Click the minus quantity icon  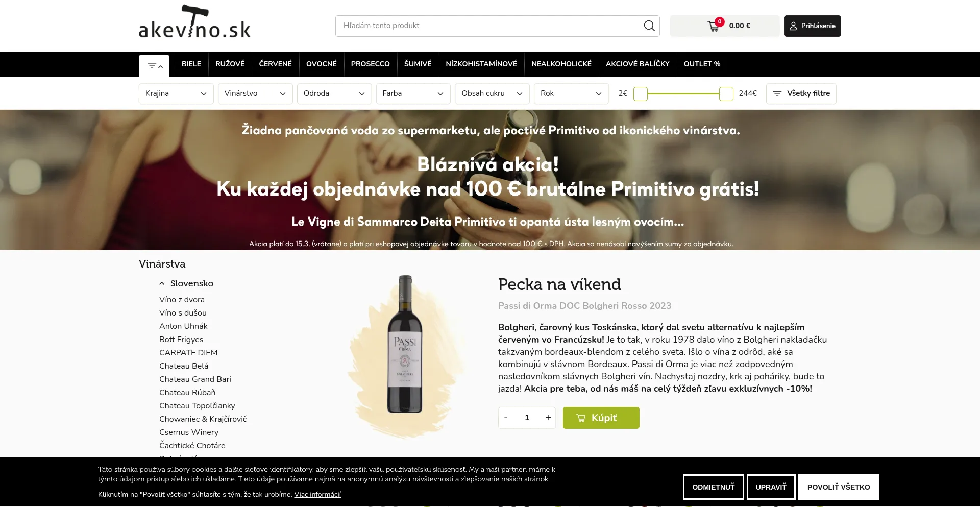pyautogui.click(x=506, y=418)
